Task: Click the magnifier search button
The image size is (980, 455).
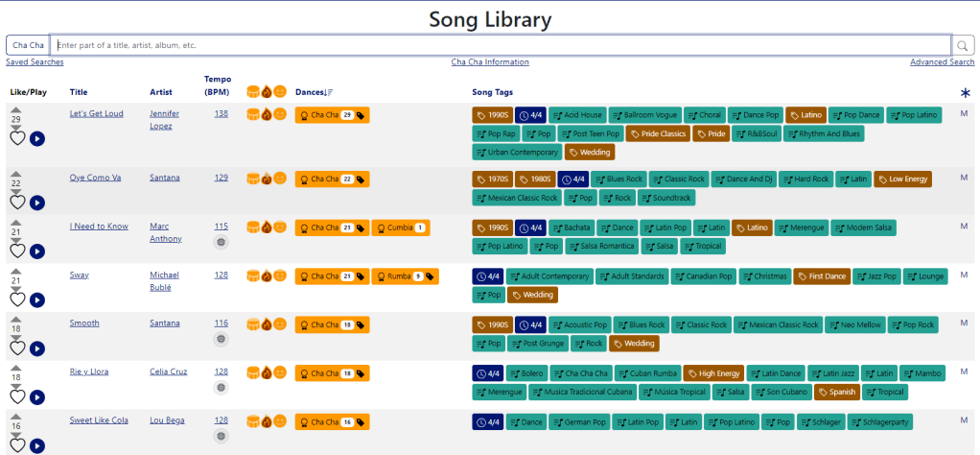Action: point(963,45)
